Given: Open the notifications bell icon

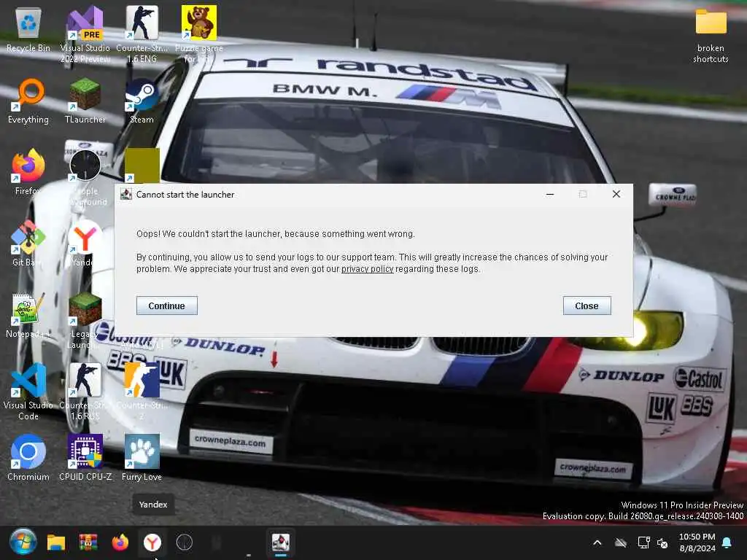Looking at the screenshot, I should (x=727, y=542).
